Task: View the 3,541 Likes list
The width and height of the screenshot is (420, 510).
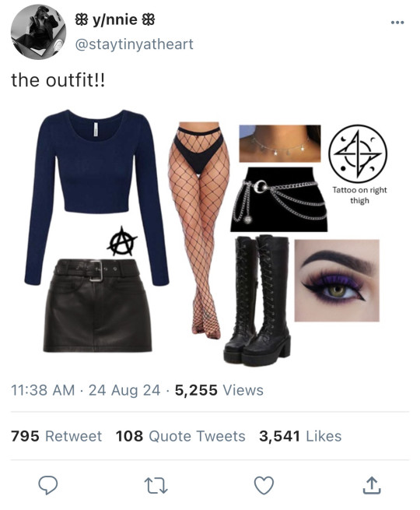Action: click(300, 436)
